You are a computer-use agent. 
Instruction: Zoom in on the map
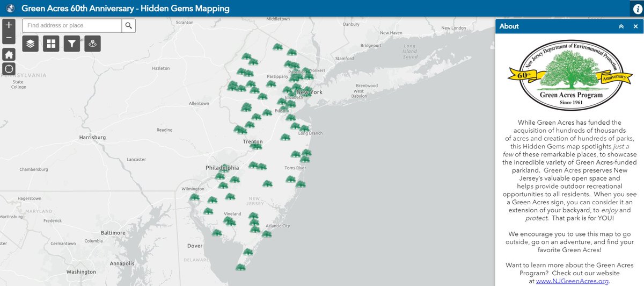[x=9, y=25]
